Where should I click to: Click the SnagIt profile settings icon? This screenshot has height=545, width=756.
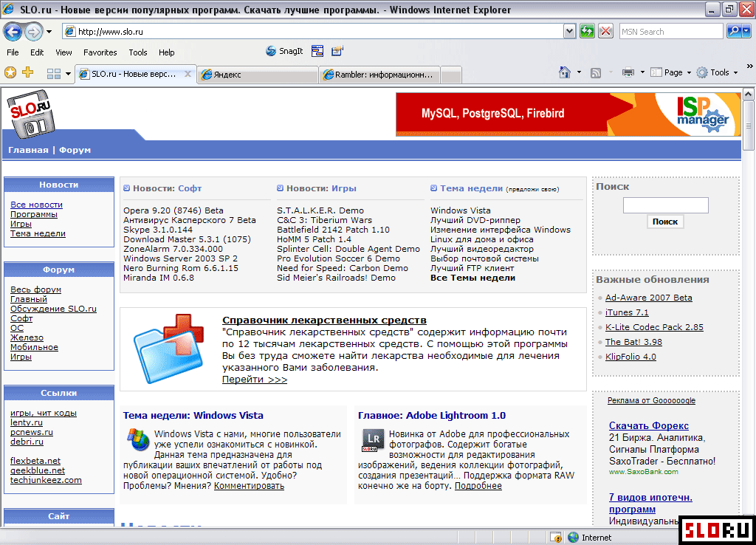pyautogui.click(x=337, y=51)
